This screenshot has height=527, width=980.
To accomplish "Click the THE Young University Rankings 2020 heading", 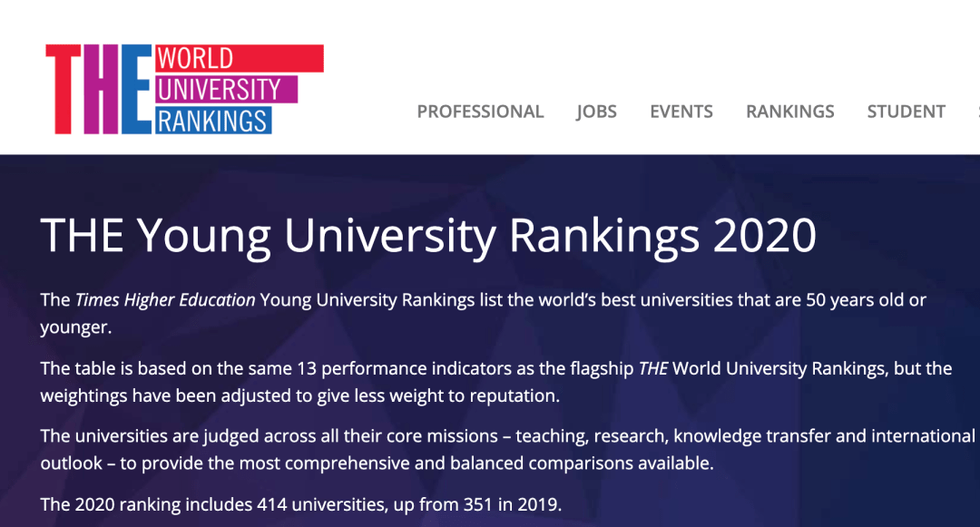I will tap(426, 234).
